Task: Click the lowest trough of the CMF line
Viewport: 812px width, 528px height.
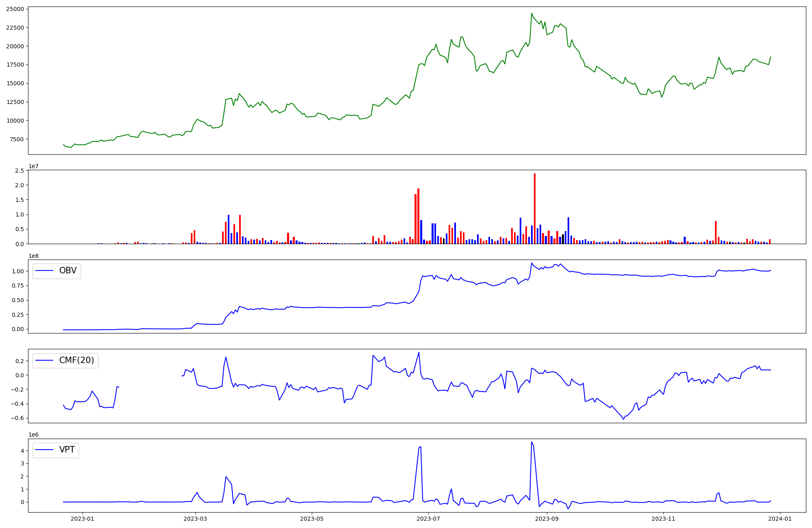Action: click(x=624, y=419)
